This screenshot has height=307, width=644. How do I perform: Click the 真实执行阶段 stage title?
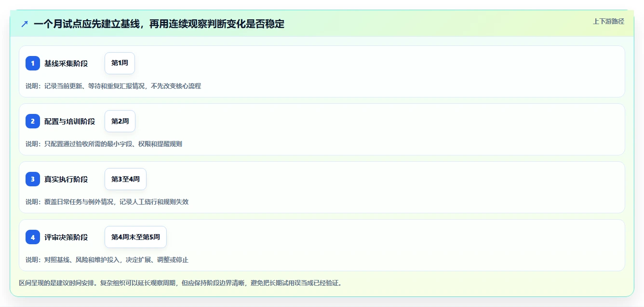click(66, 179)
